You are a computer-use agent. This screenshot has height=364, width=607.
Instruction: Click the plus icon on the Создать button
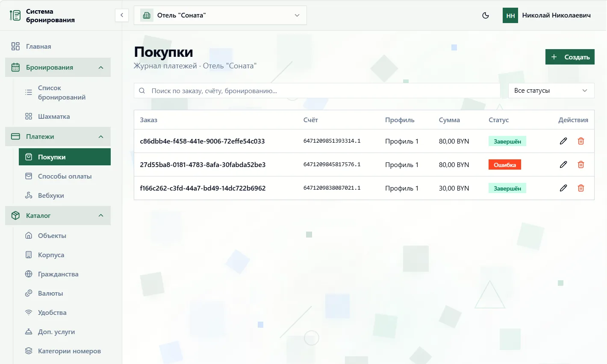tap(554, 57)
